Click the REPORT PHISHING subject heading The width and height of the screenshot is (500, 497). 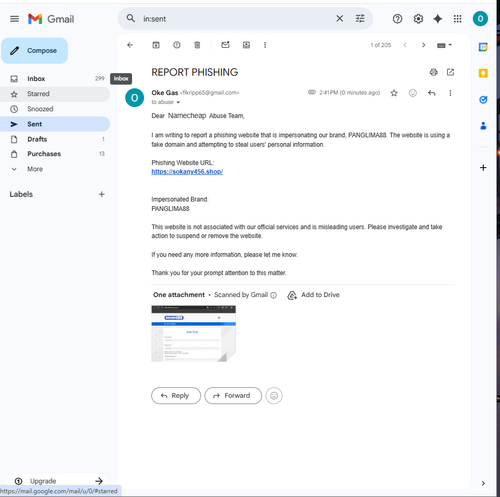pyautogui.click(x=195, y=72)
